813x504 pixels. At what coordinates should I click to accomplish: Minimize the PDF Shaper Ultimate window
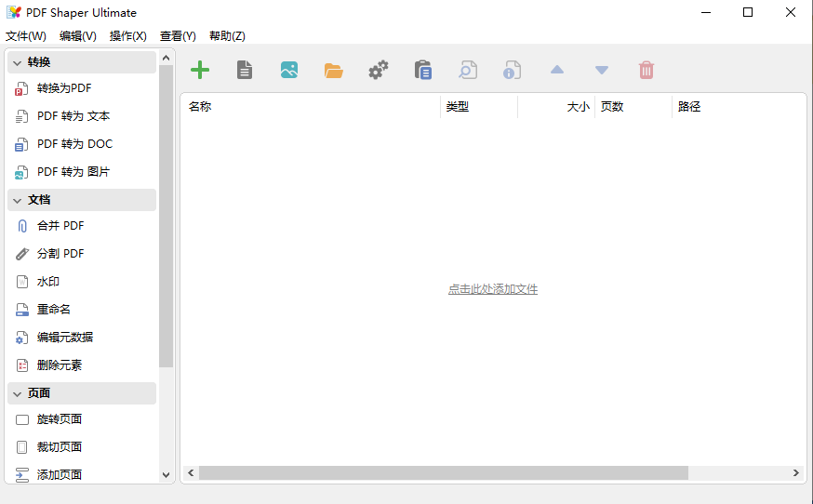[x=706, y=12]
